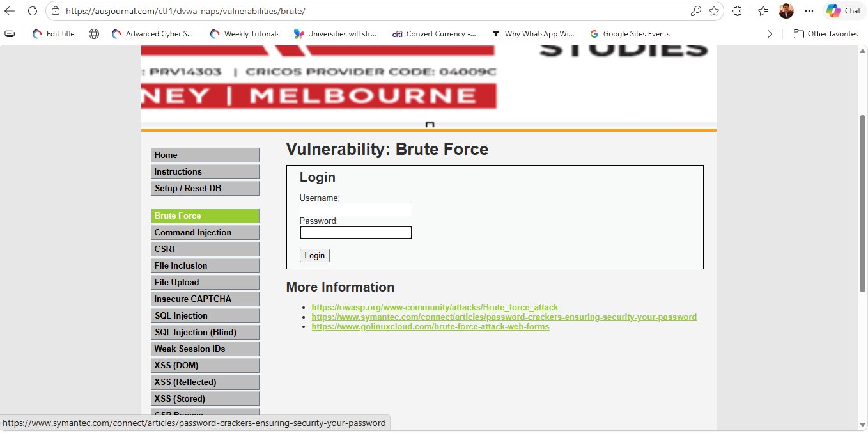The image size is (868, 433).
Task: Expand the favorites bar overflow chevron
Action: 770,34
